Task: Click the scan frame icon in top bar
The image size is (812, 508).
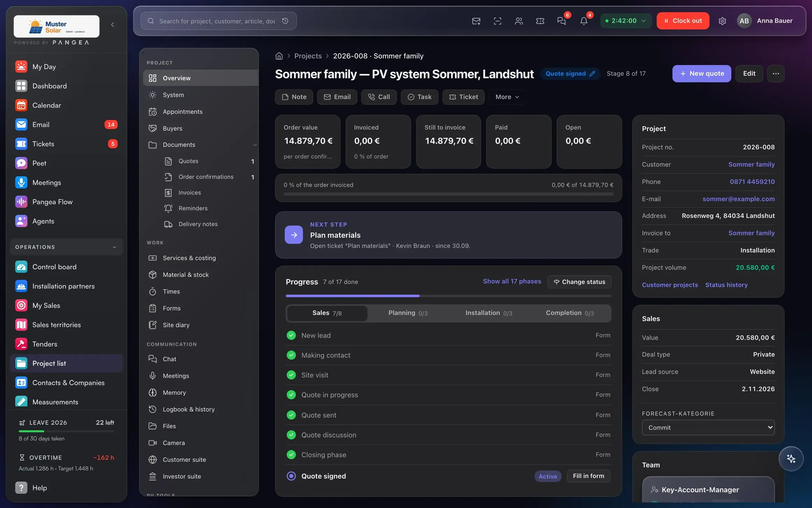Action: (497, 21)
